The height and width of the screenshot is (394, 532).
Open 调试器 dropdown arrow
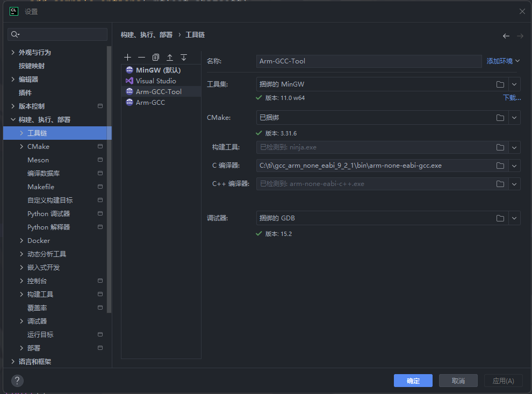tap(514, 218)
